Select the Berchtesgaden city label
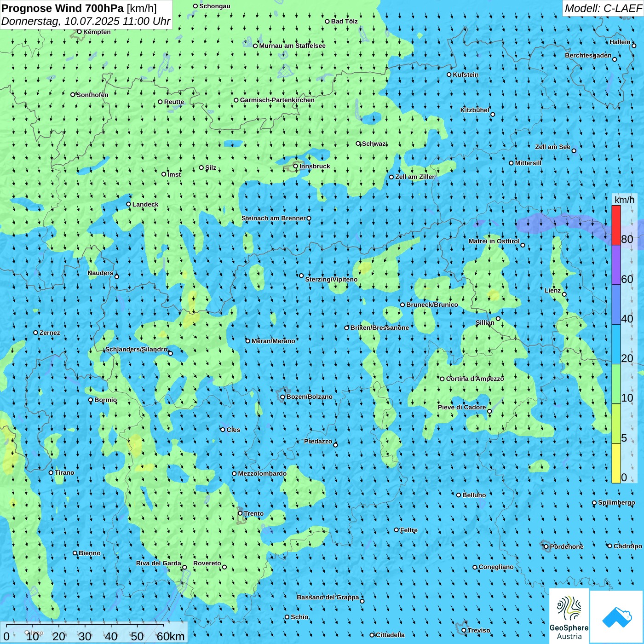Screen dimensions: 644x644 pyautogui.click(x=588, y=55)
